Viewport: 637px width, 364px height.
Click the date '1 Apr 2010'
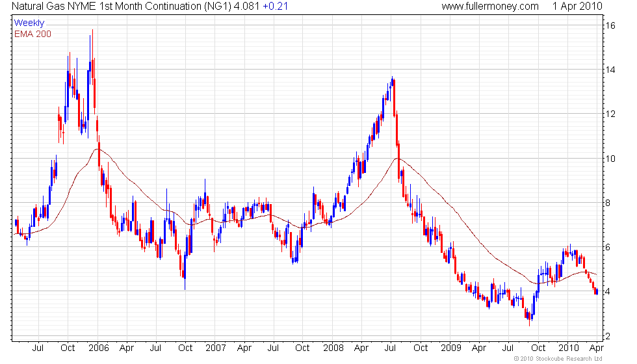coord(577,6)
